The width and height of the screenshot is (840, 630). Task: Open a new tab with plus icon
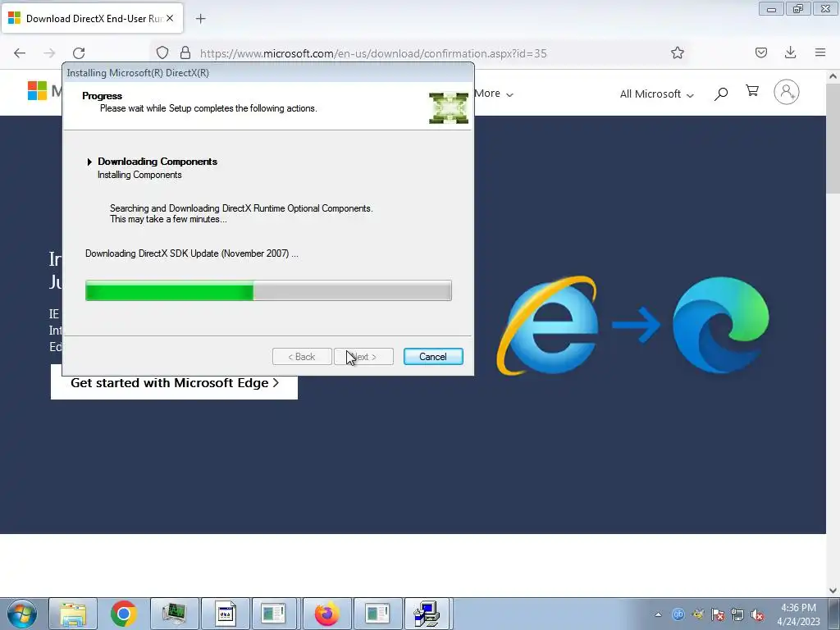(x=200, y=19)
